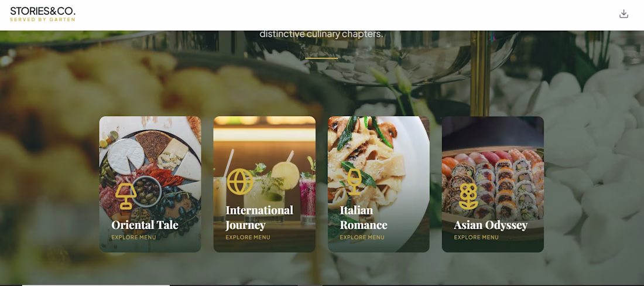Open the Oriental Tale title
Screen dimensions: 644x286
click(145, 225)
